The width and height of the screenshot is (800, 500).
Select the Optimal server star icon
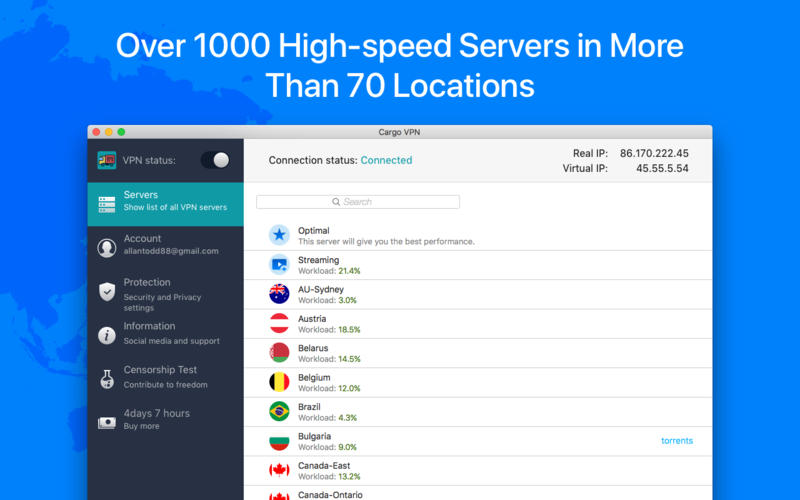click(279, 235)
